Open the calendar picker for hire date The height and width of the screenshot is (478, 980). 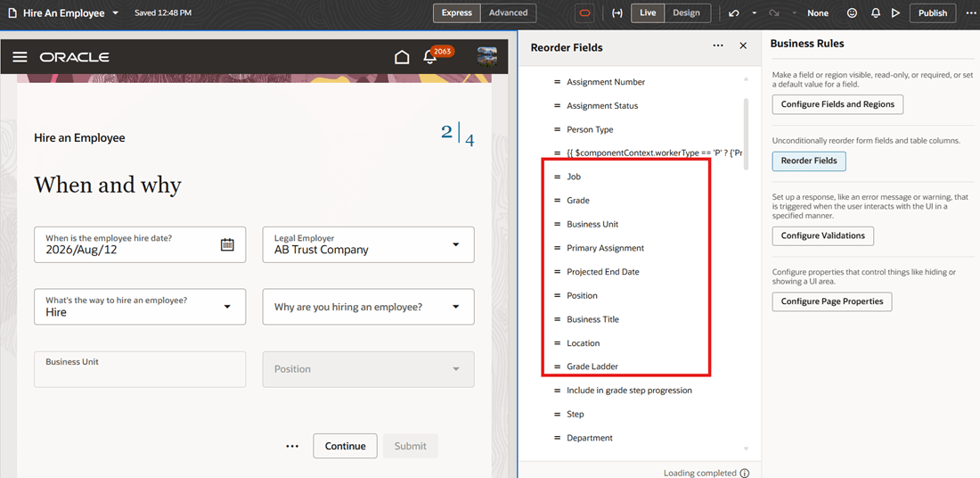(227, 244)
